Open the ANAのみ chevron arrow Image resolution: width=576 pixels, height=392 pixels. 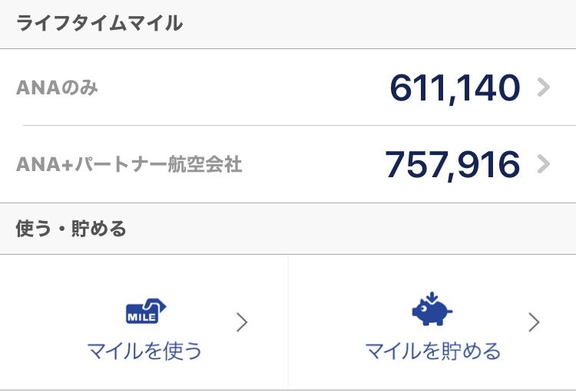543,87
